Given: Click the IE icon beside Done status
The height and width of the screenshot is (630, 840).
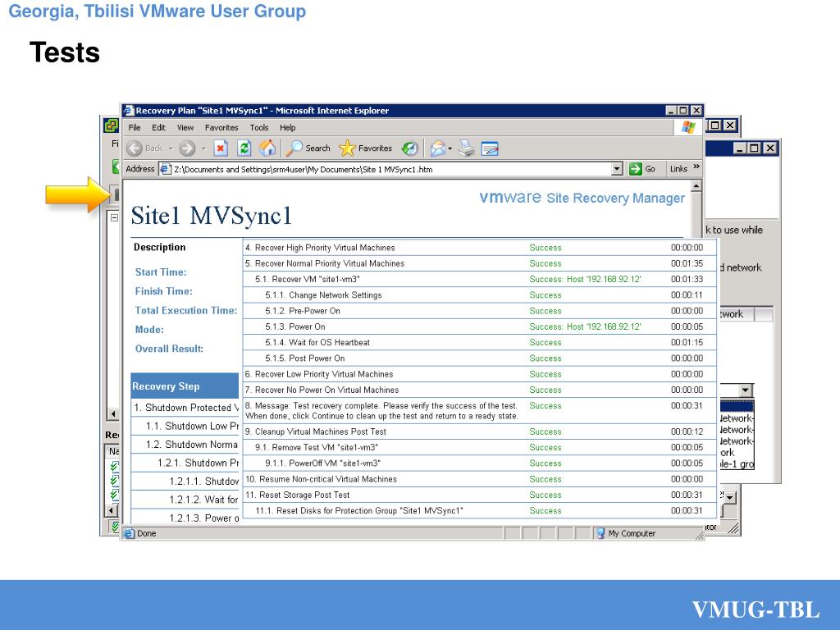Looking at the screenshot, I should (129, 533).
